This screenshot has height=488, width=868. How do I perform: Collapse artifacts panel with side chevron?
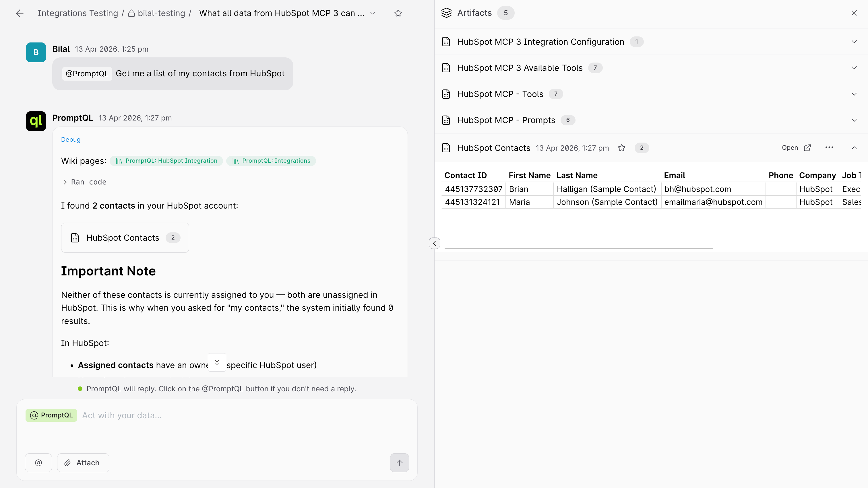pos(435,243)
